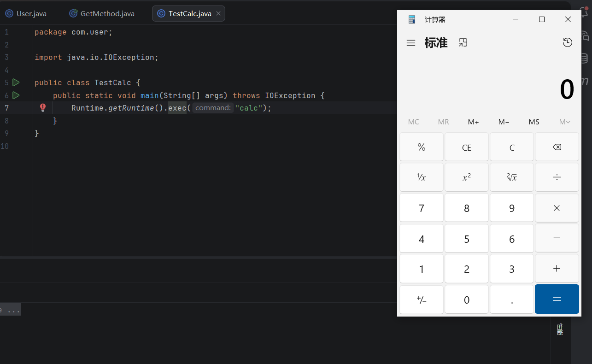Click the CE clear entry button
The height and width of the screenshot is (364, 592).
pos(466,147)
